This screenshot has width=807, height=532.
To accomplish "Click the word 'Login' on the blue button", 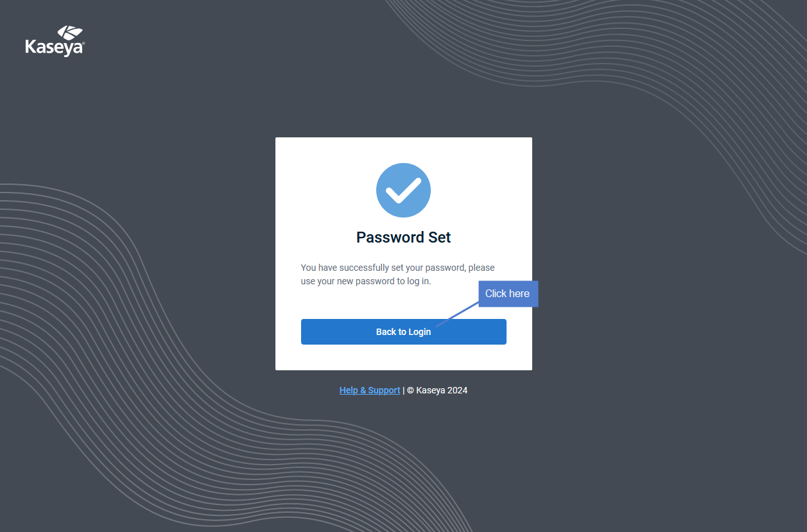I will tap(420, 332).
